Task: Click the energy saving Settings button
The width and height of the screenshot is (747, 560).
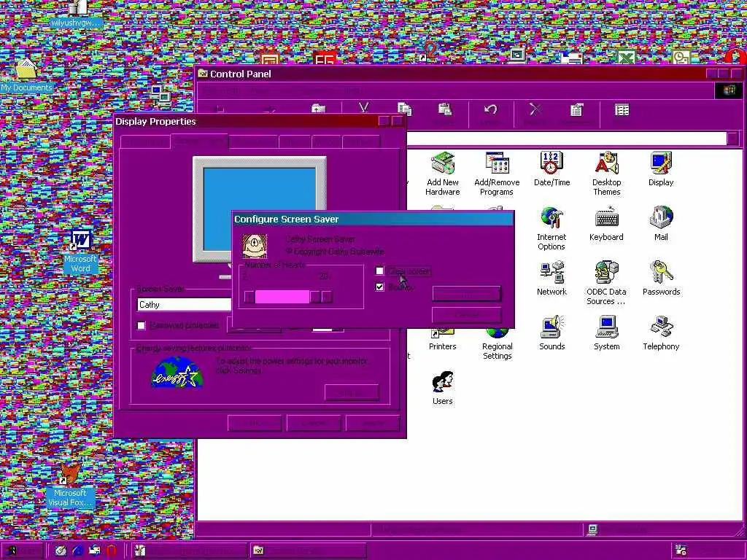Action: pos(352,392)
